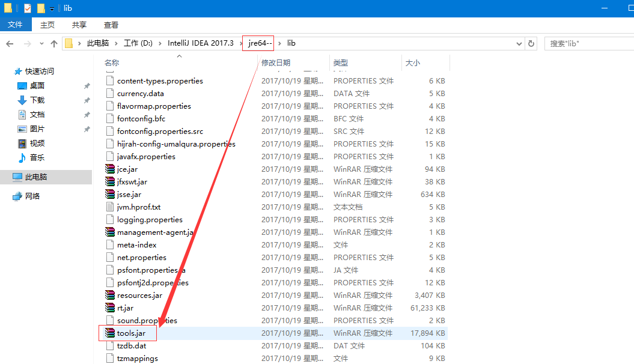Click the pin icon next to 下载

coord(87,100)
